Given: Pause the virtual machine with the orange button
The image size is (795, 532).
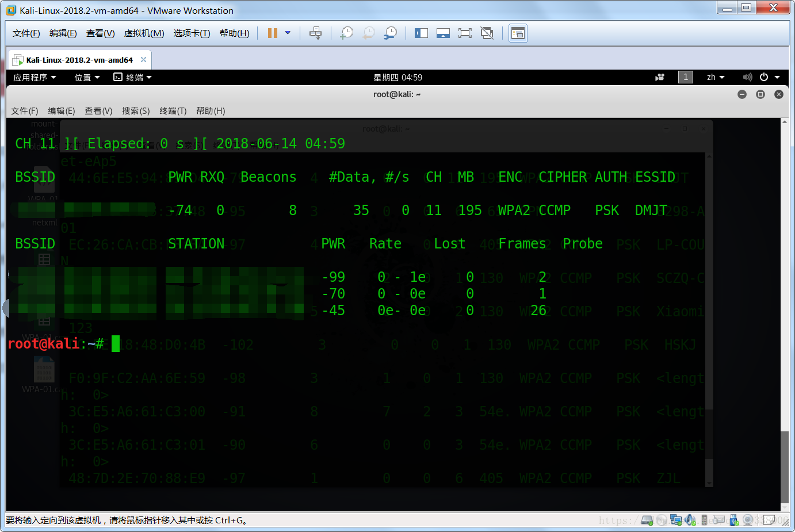Looking at the screenshot, I should (x=273, y=33).
